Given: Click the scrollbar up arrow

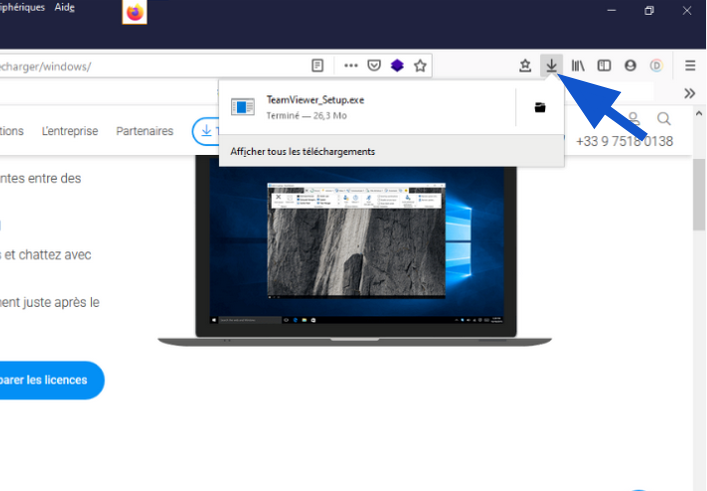Looking at the screenshot, I should point(699,113).
